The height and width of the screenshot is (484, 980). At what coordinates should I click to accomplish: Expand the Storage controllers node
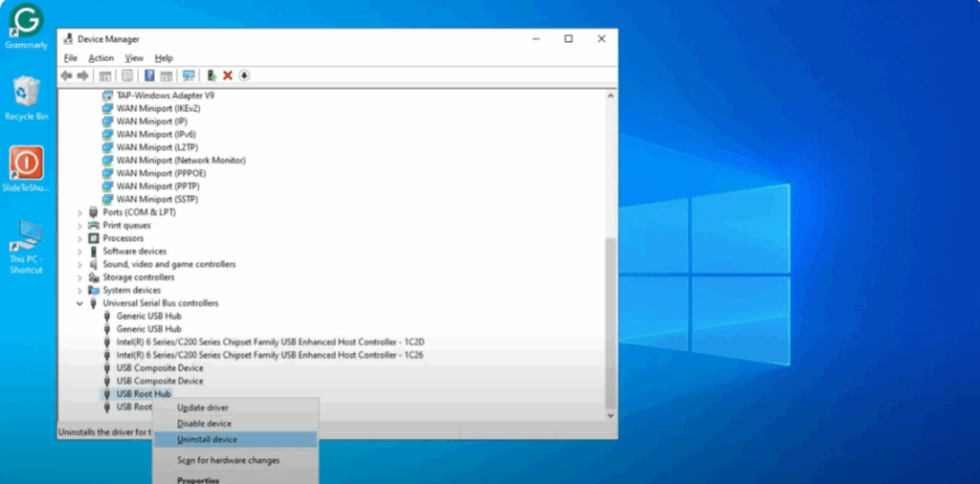tap(79, 278)
